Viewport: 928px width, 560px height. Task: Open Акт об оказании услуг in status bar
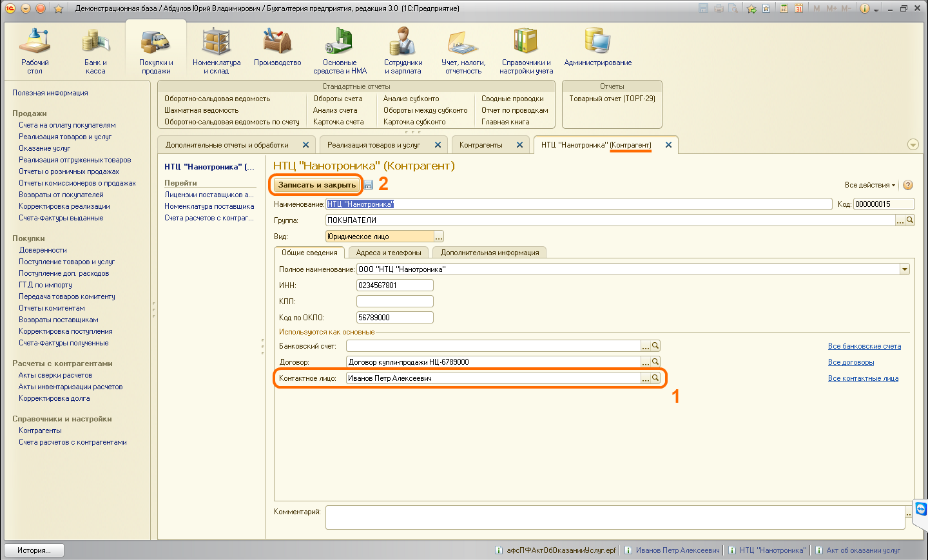(x=858, y=550)
